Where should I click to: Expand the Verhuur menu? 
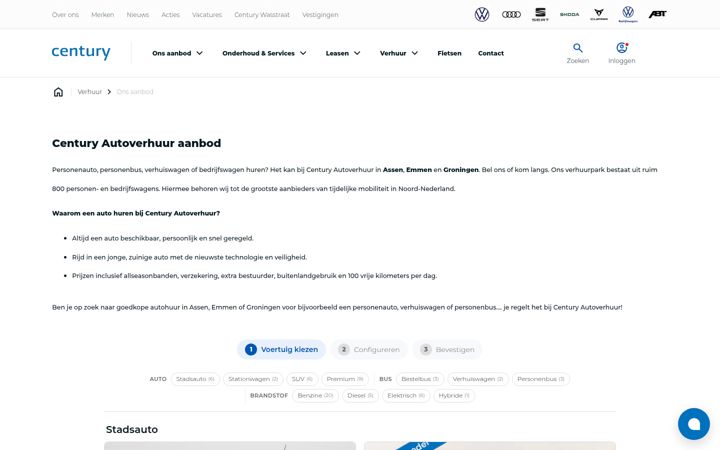coord(399,53)
